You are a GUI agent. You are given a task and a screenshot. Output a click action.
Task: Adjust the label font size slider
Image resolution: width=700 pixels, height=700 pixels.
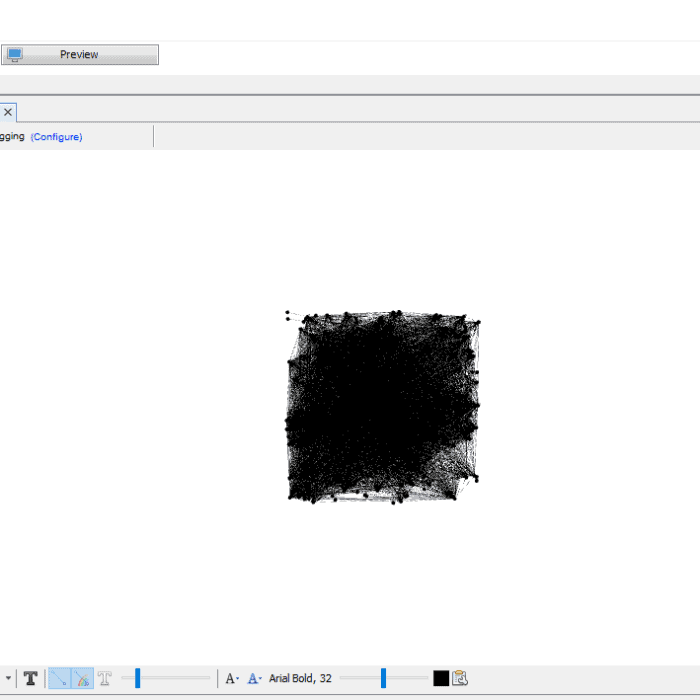[383, 678]
